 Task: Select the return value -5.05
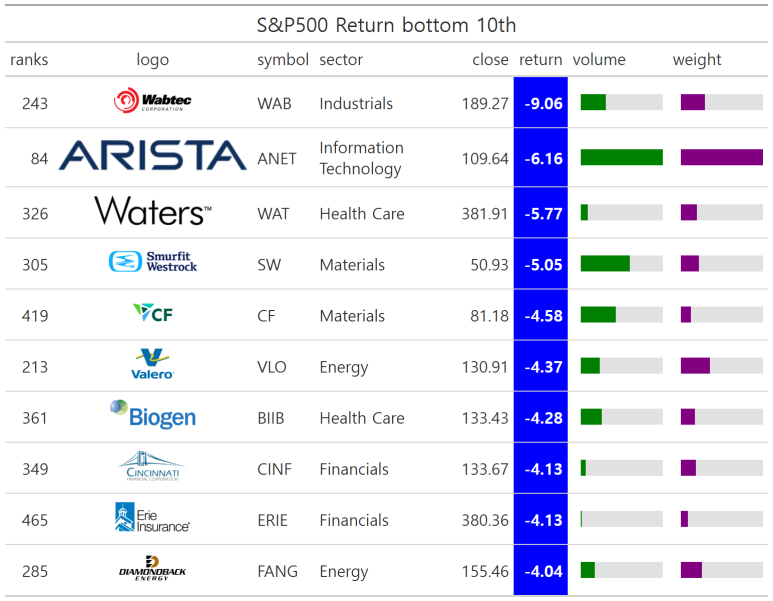coord(543,265)
